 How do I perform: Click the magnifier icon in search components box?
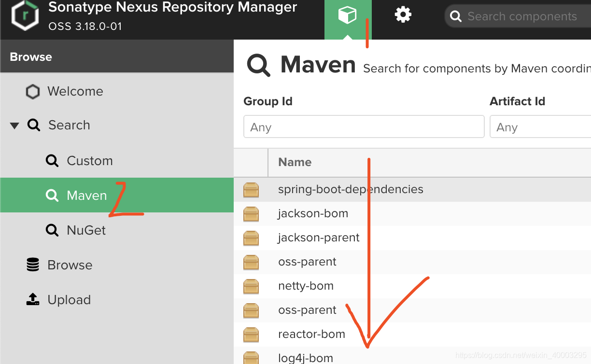[455, 16]
